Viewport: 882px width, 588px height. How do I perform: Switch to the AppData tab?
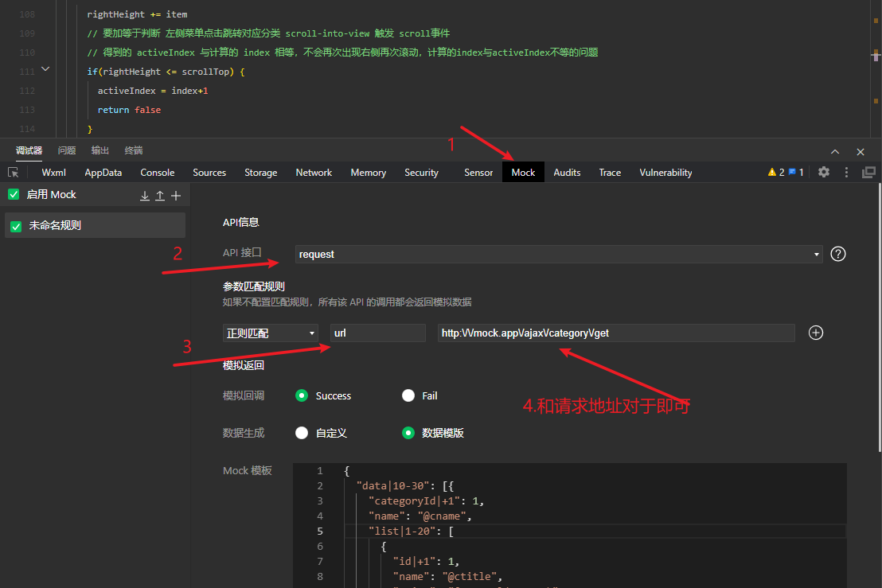(103, 173)
